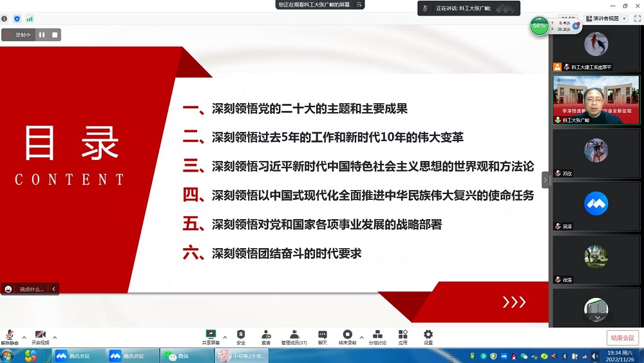Turn on the camera (开启视频)
Viewport: 644px width, 363px height.
pyautogui.click(x=40, y=336)
